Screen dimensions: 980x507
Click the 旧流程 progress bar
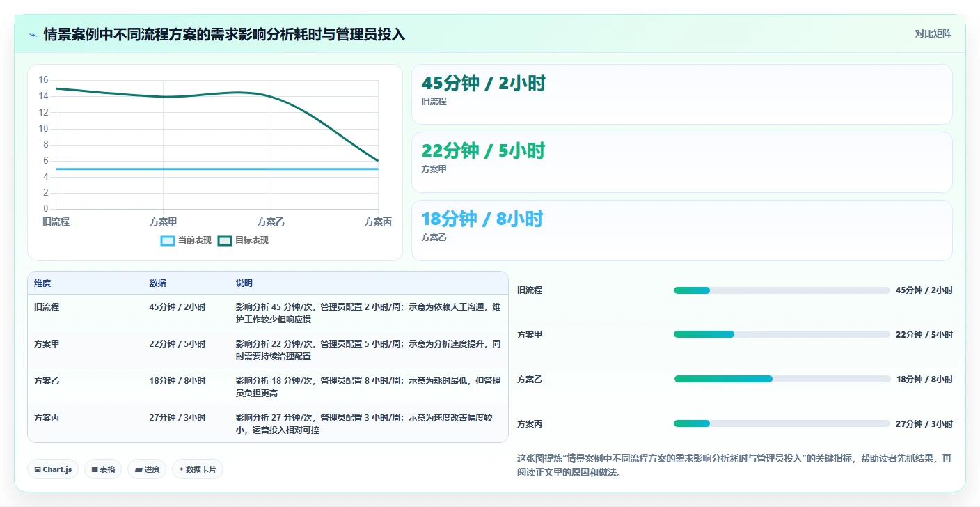[x=782, y=290]
